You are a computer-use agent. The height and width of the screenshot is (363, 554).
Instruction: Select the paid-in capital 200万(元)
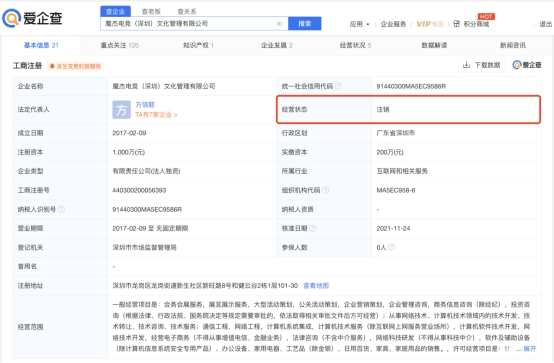(x=390, y=152)
